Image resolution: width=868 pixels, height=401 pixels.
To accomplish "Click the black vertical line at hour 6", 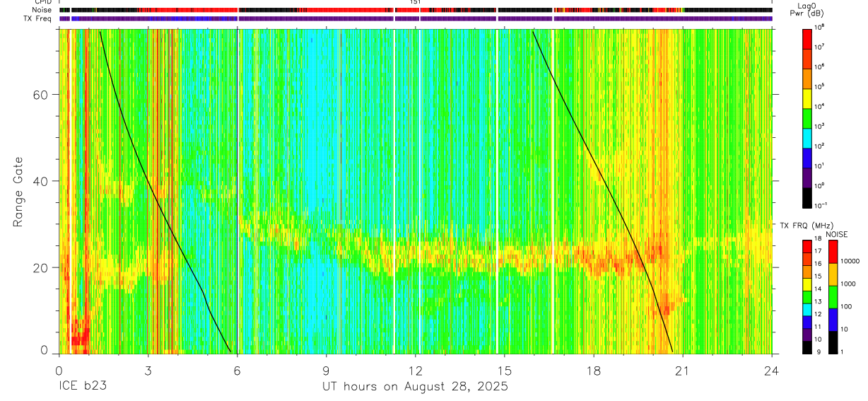I will coord(237,191).
